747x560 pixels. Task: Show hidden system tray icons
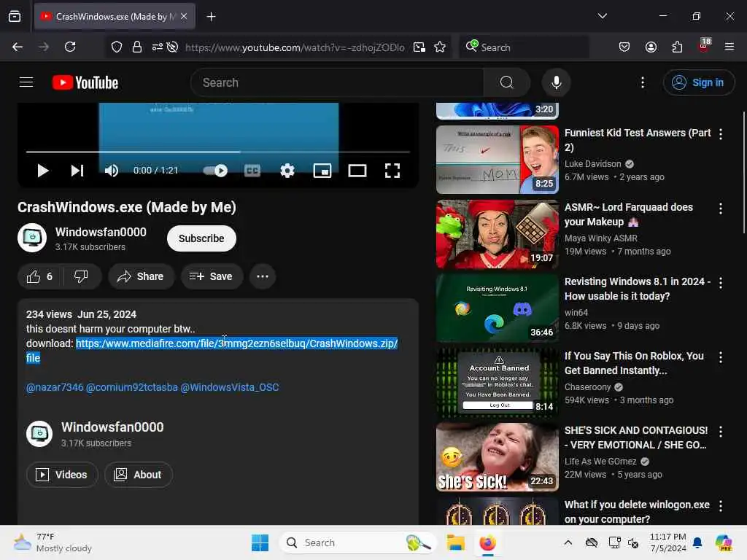568,542
